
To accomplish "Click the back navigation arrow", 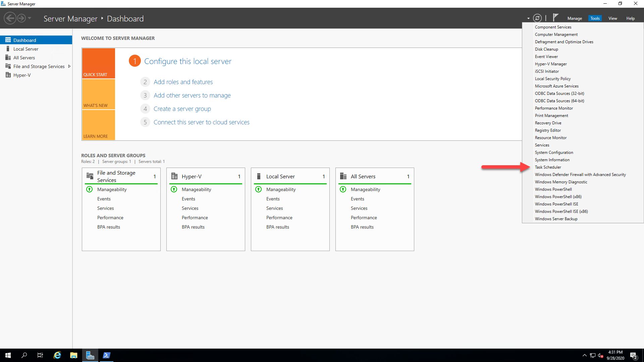I will tap(10, 18).
